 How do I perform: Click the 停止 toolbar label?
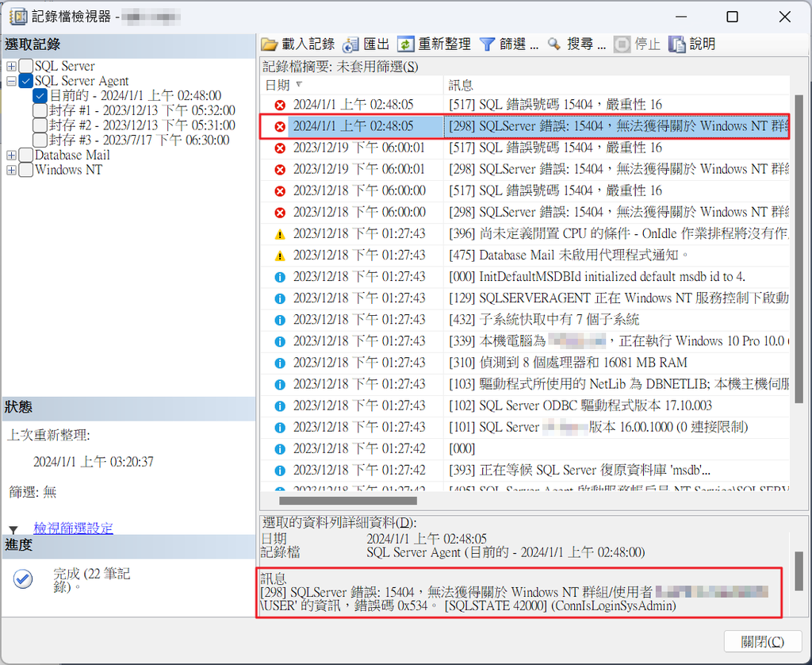pos(647,44)
